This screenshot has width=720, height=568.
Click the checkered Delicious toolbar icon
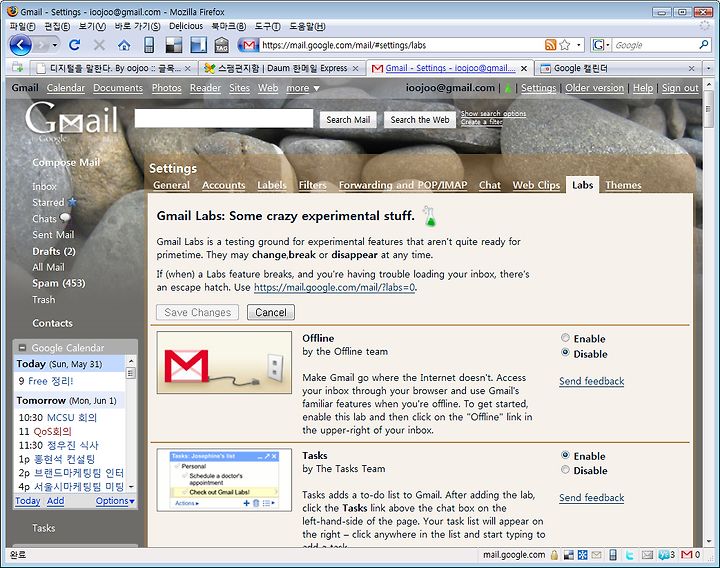click(x=174, y=45)
